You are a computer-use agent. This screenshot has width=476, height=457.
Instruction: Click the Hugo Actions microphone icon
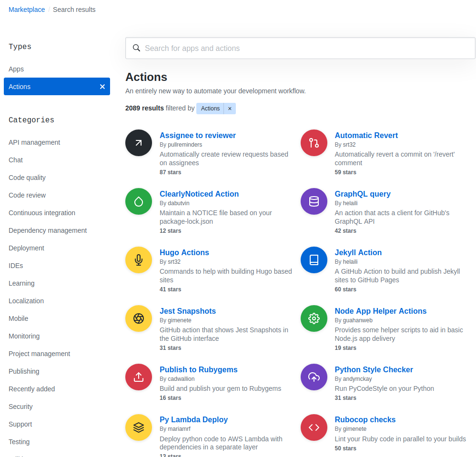(x=138, y=259)
